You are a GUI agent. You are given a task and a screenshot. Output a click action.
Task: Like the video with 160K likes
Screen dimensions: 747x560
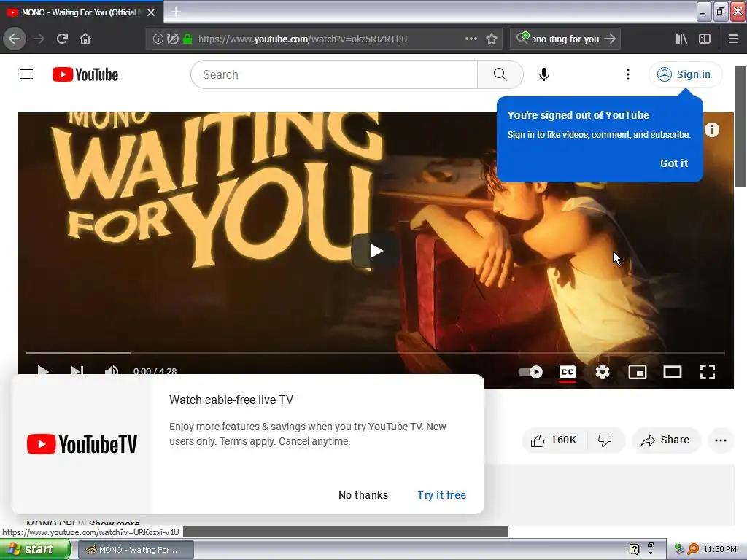coord(554,440)
